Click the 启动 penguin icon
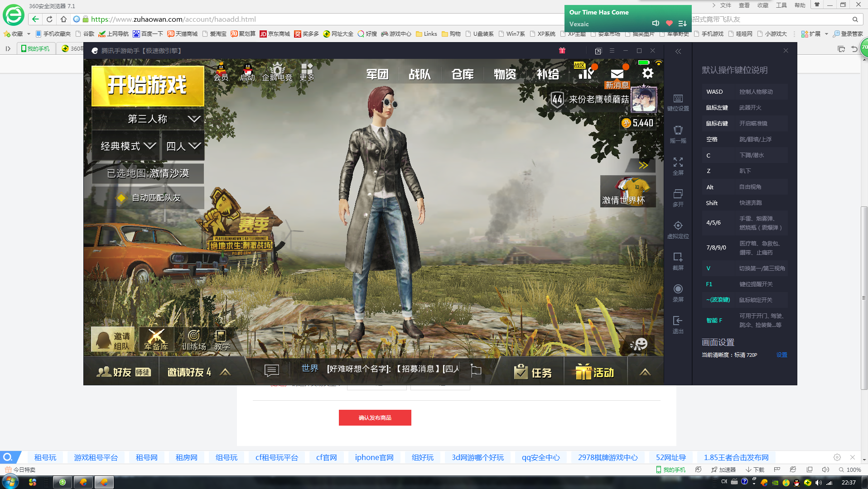868x489 pixels. pos(247,72)
